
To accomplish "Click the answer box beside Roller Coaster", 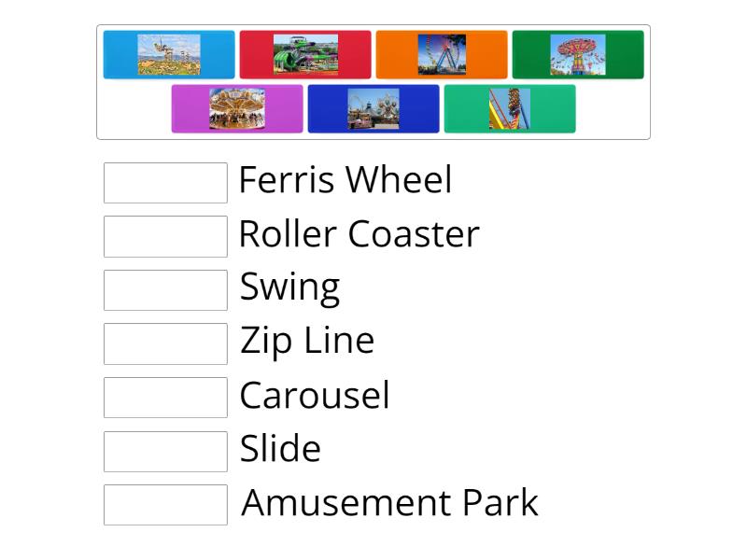I will pos(165,236).
